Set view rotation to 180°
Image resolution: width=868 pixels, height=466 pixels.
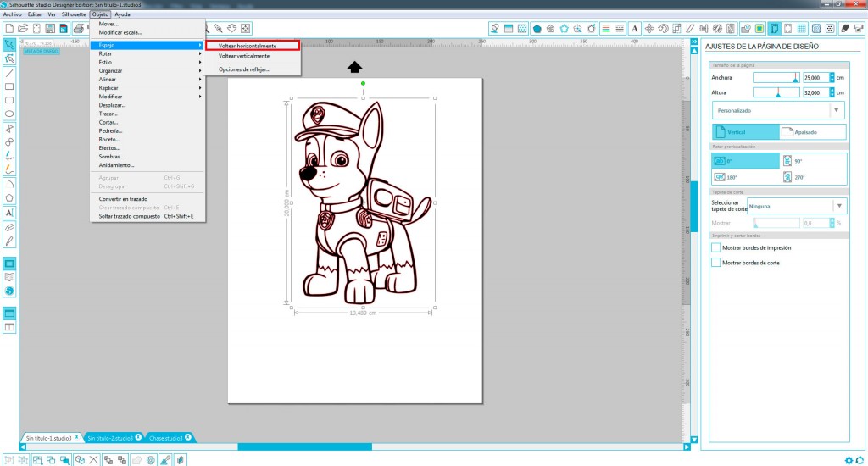[745, 177]
